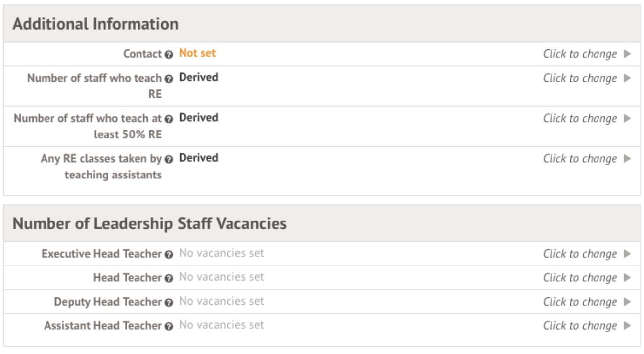Expand arrow for Number of staff who teach RE
The height and width of the screenshot is (354, 644).
pyautogui.click(x=627, y=78)
